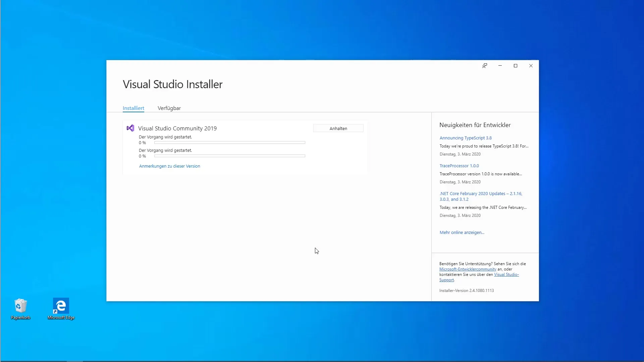This screenshot has width=644, height=362.
Task: Open the .NET Core February 2020 Updates link
Action: [481, 196]
